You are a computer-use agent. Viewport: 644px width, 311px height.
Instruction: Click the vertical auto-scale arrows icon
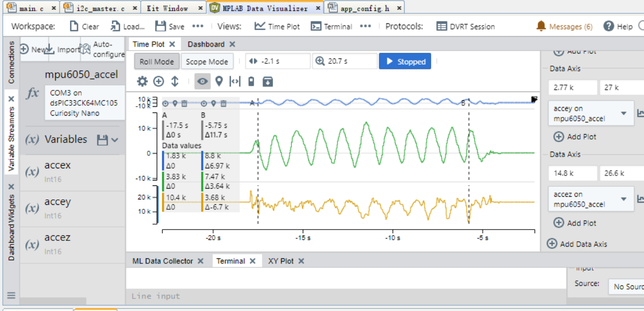coord(175,81)
